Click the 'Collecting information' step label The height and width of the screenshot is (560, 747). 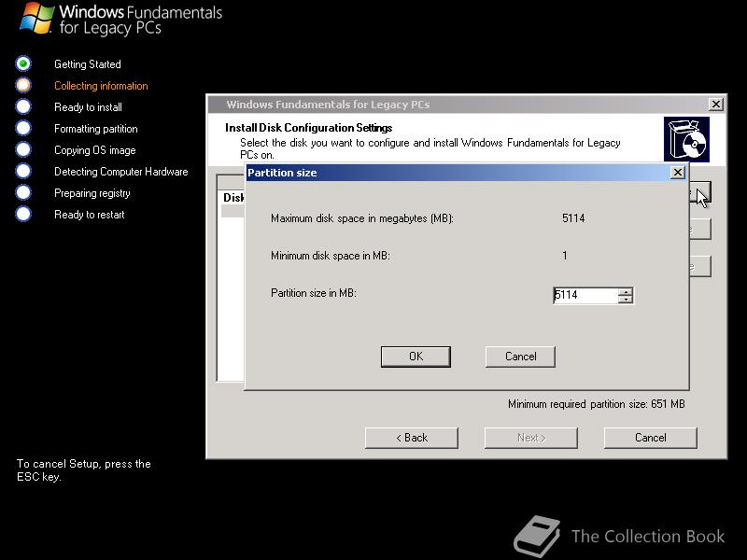(101, 86)
